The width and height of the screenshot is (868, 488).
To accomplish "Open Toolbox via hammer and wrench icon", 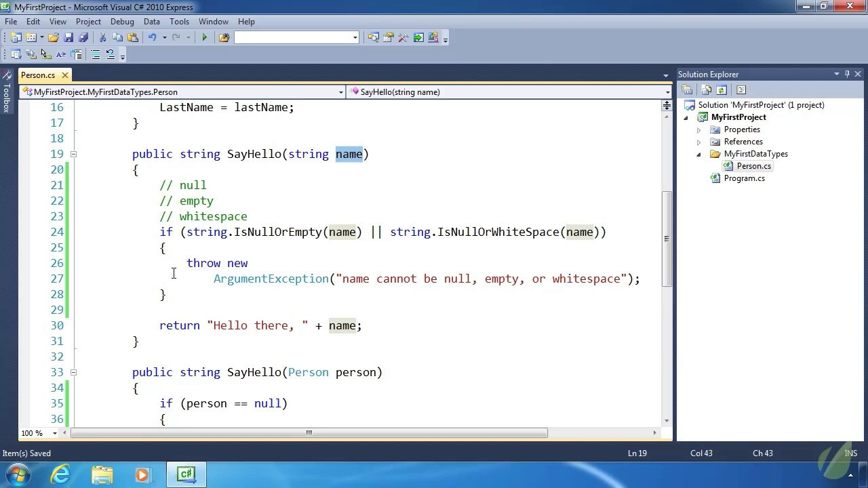I will (x=403, y=38).
